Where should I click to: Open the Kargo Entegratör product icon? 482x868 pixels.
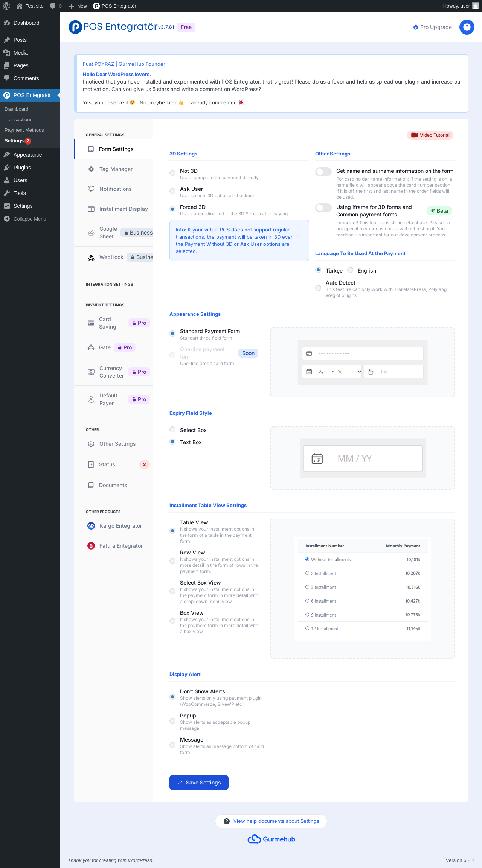(x=91, y=526)
